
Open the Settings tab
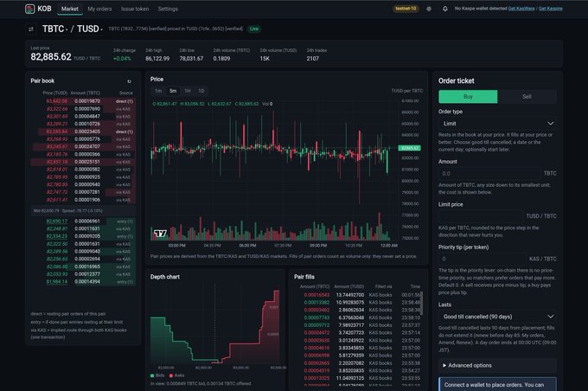[168, 9]
